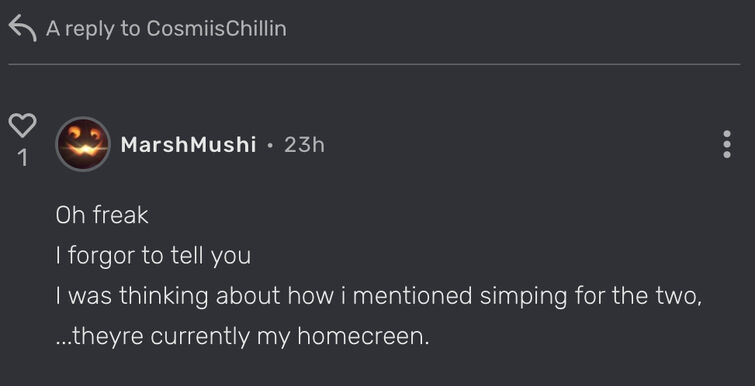Click the "I forgor to tell you" line
The height and width of the screenshot is (386, 755).
[153, 256]
